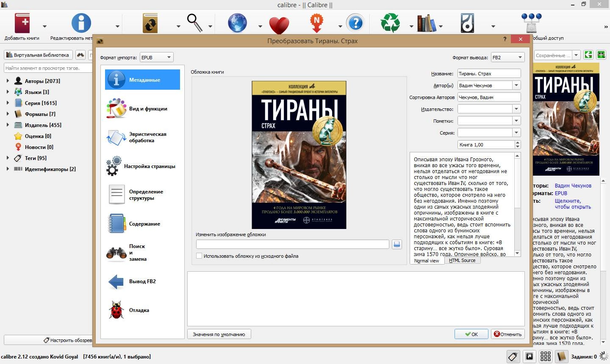The height and width of the screenshot is (364, 610).
Task: Click binoculars icon beside Virtual Library
Action: (80, 55)
